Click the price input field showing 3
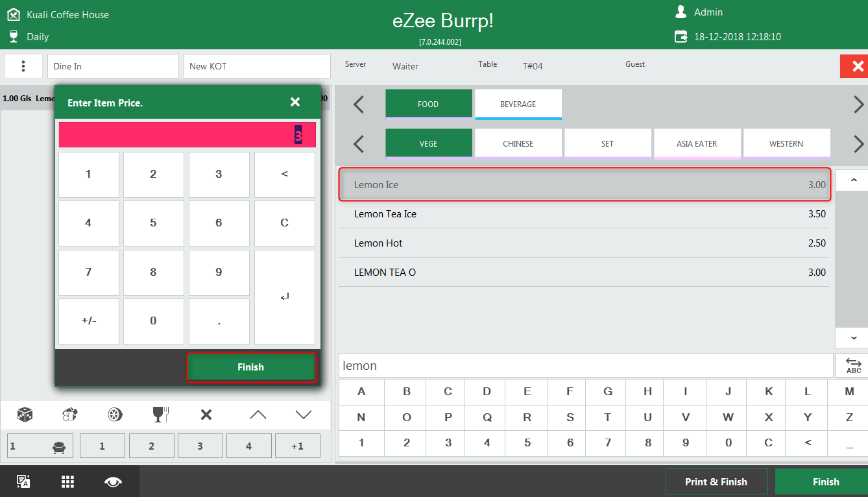 187,135
